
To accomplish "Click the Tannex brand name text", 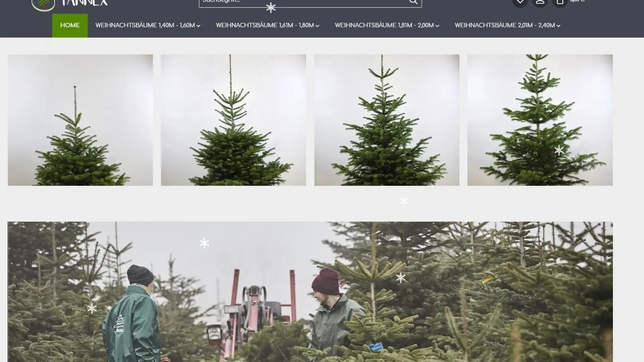I will click(x=85, y=3).
